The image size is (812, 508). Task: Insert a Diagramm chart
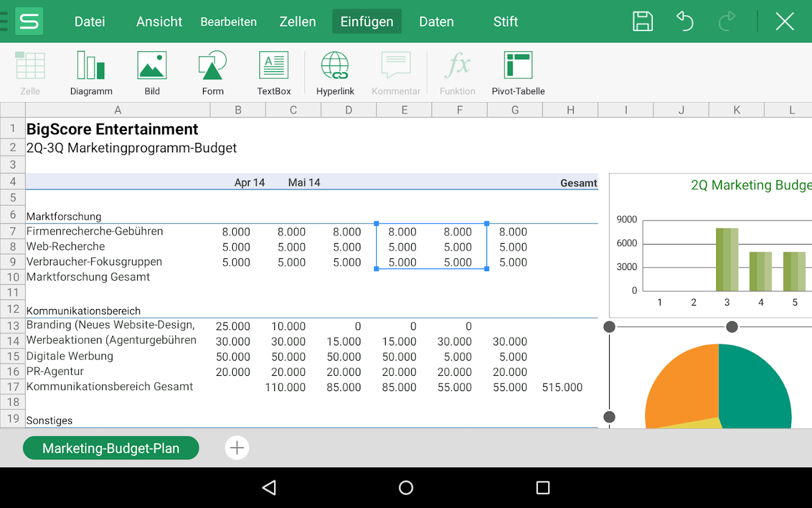tap(91, 72)
